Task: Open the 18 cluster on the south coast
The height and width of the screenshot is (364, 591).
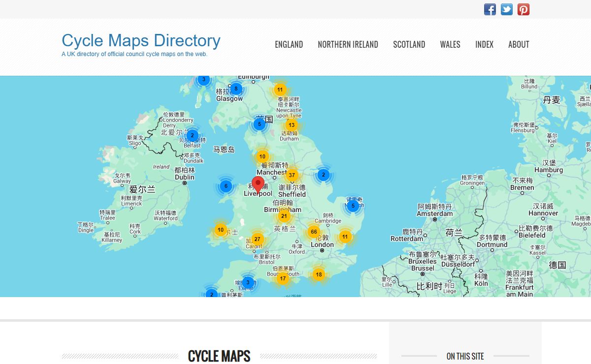Action: click(x=319, y=274)
